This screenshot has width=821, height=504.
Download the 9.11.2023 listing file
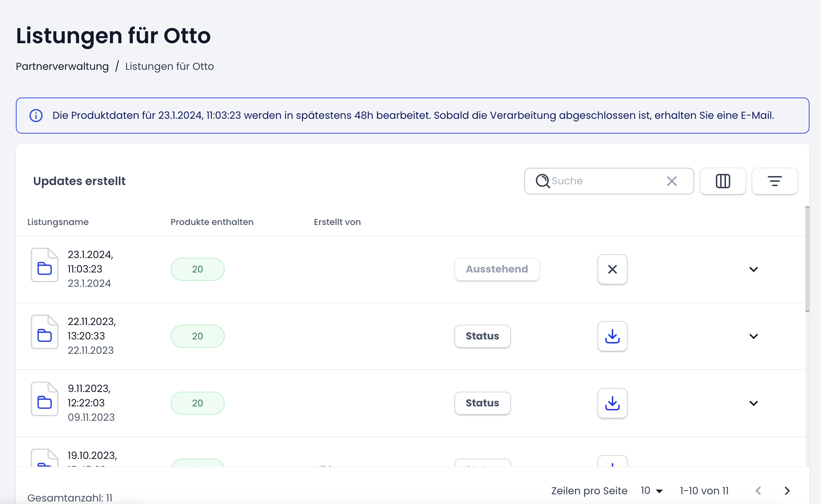(x=612, y=403)
